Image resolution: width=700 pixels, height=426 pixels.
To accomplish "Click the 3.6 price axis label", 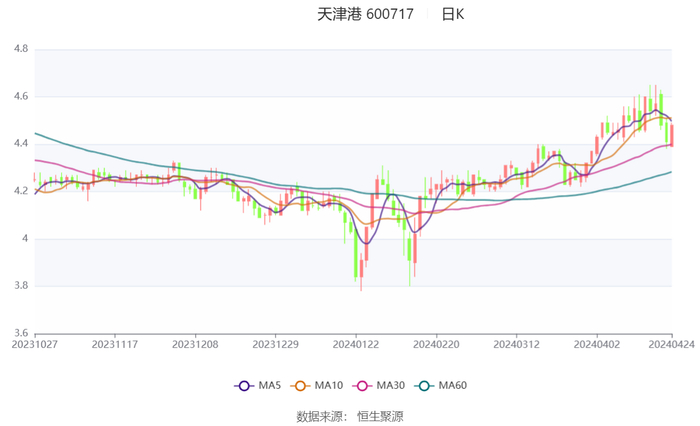I will click(x=20, y=333).
